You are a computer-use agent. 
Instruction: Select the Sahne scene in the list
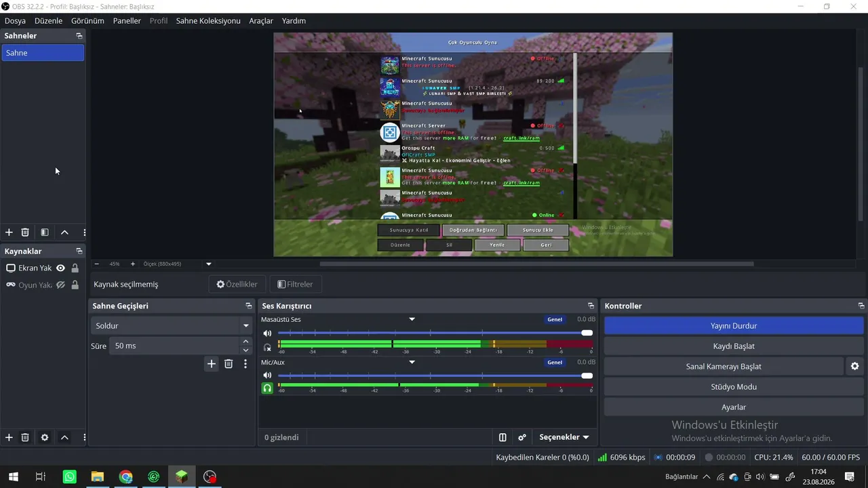coord(43,53)
